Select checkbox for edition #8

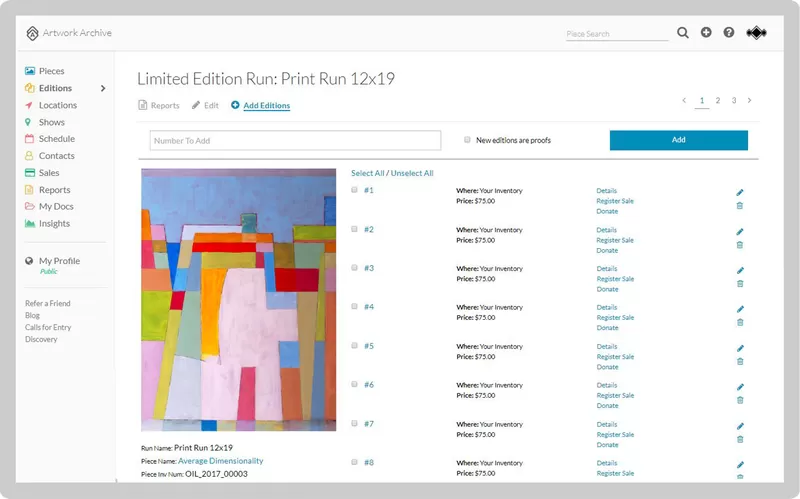pyautogui.click(x=354, y=462)
